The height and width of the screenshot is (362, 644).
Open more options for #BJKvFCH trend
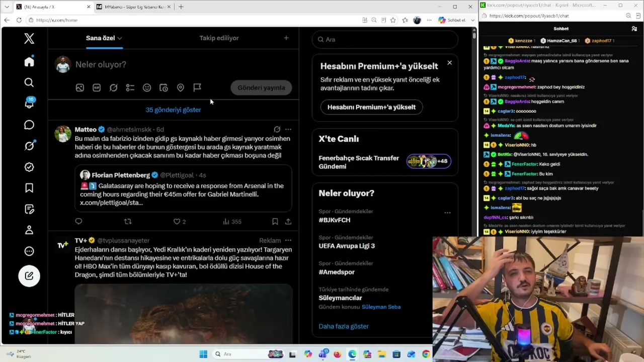coord(447,213)
